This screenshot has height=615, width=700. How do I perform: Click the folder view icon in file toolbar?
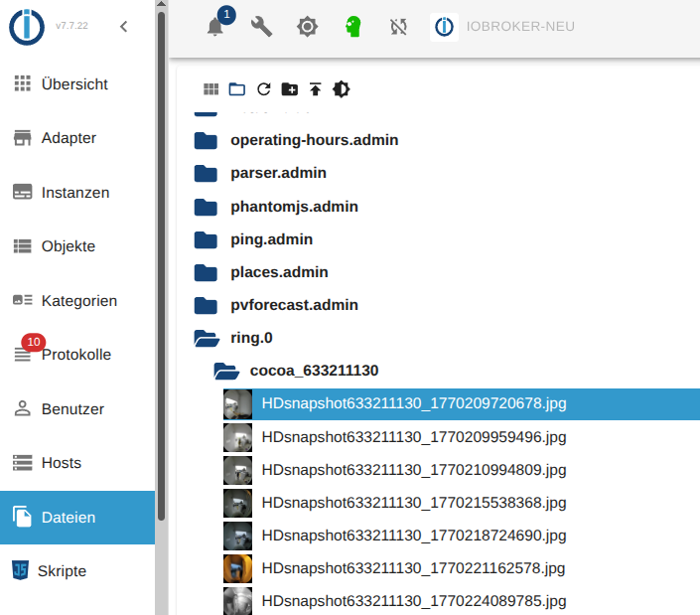(x=237, y=89)
